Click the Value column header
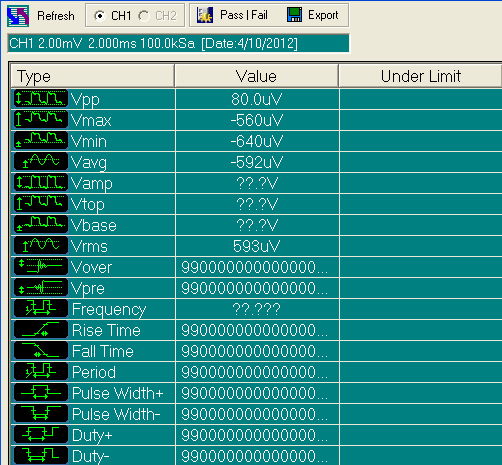 tap(256, 76)
